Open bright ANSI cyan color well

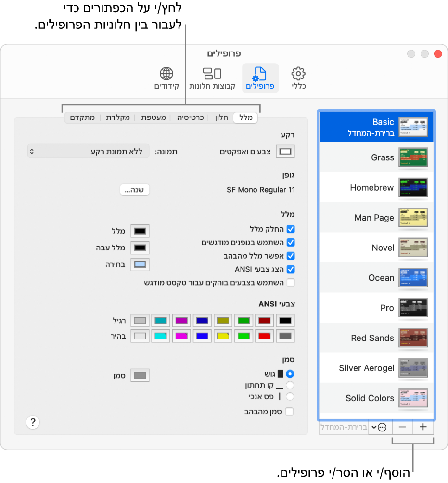[161, 336]
